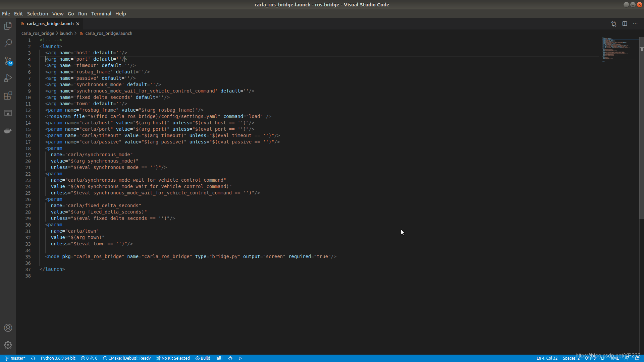Open problems panel via errors and warnings count
This screenshot has width=644, height=362.
89,358
